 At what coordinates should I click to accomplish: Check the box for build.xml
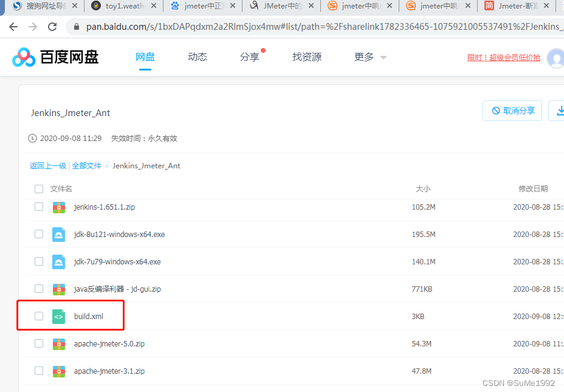coord(39,316)
